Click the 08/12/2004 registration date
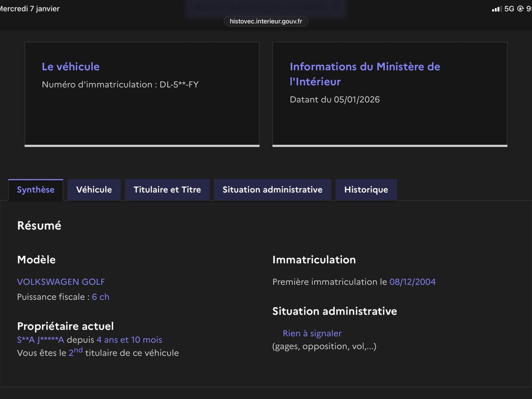Screen dimensions: 532x399 coord(412,282)
